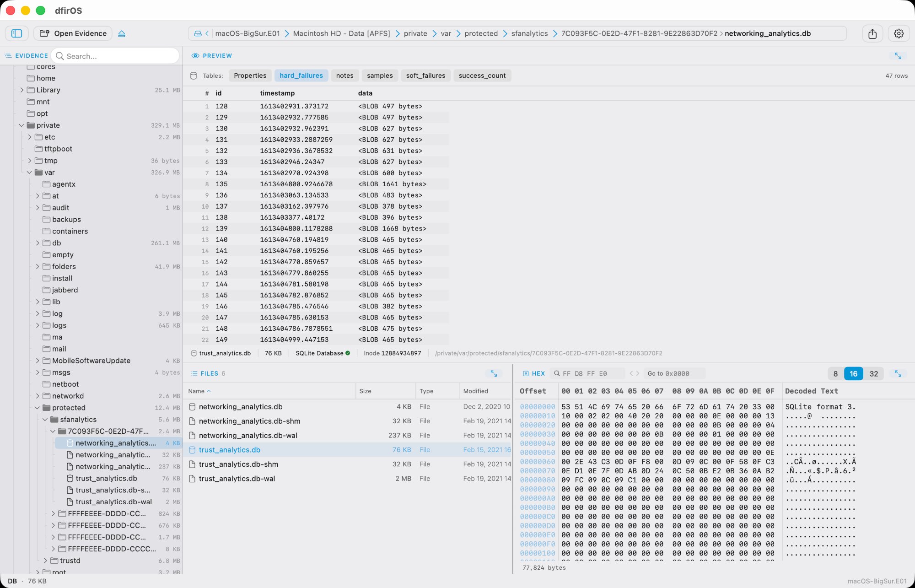Expand the FILES panel to fullscreen
The height and width of the screenshot is (588, 915).
point(494,373)
